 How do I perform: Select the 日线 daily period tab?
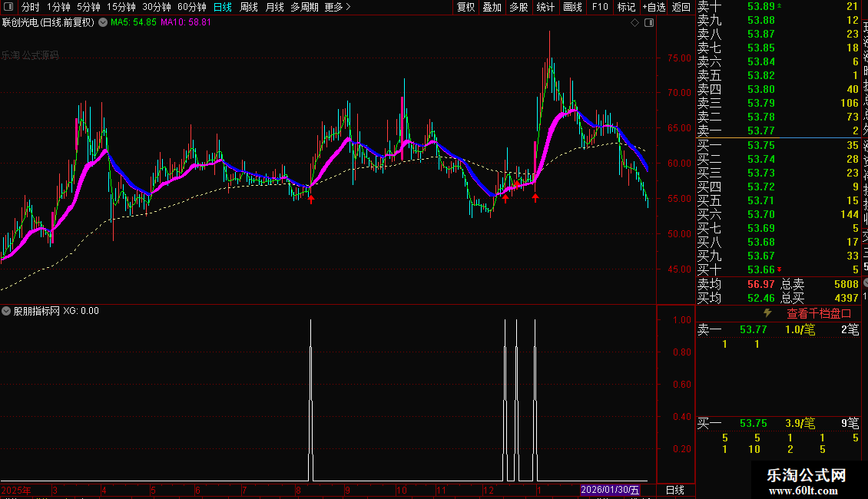point(223,7)
